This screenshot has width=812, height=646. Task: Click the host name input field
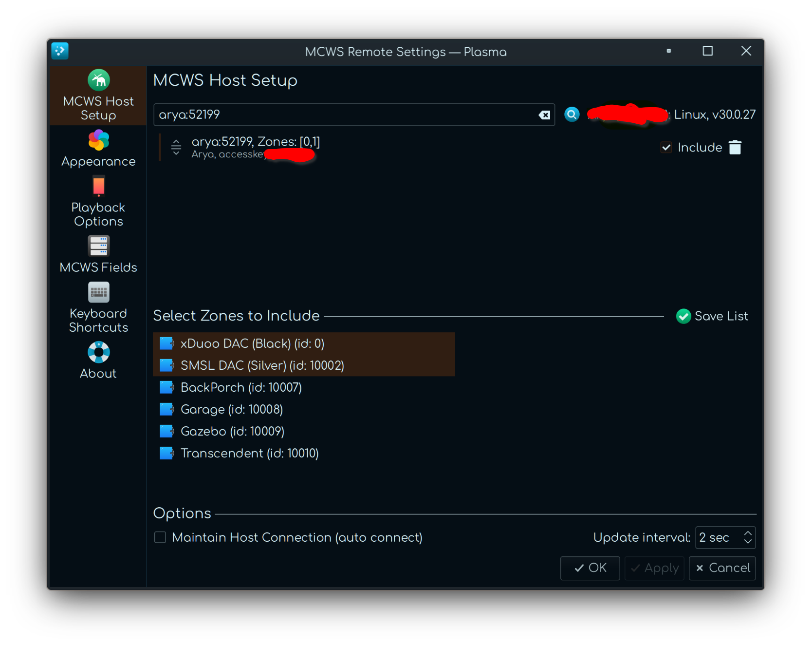(354, 115)
